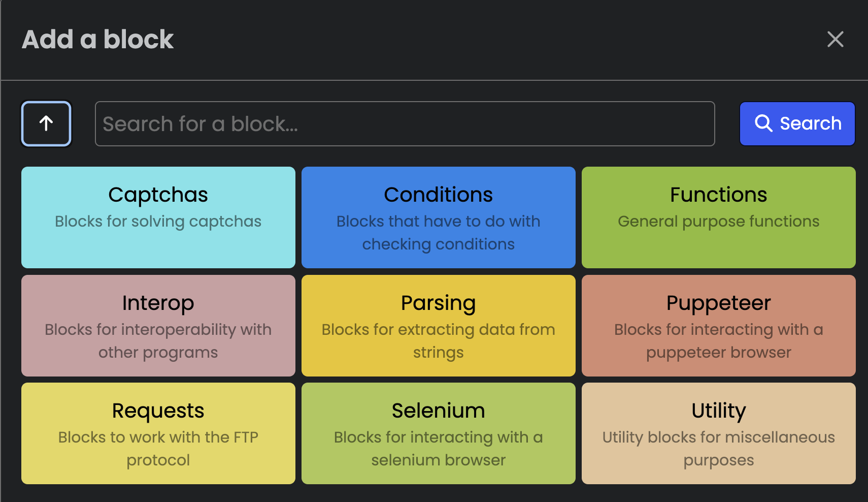Open the category for interacting with a selenium browser
868x502 pixels.
point(438,433)
